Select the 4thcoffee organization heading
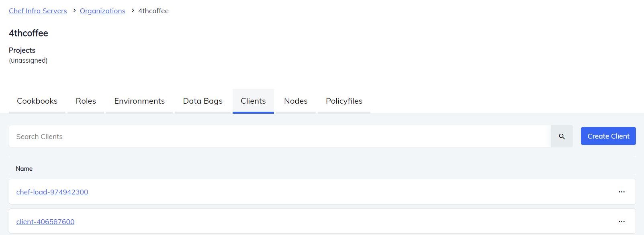The height and width of the screenshot is (235, 644). coord(28,33)
